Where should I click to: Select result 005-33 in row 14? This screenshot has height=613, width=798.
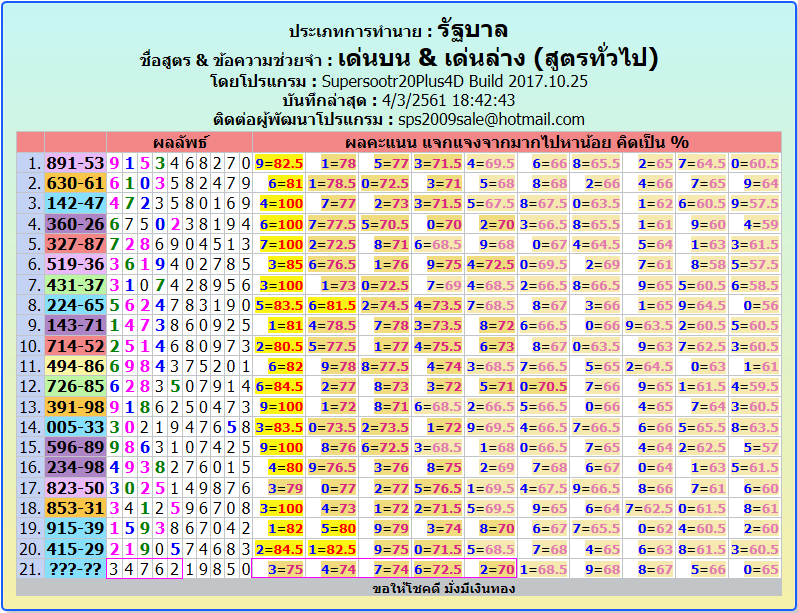(x=75, y=426)
